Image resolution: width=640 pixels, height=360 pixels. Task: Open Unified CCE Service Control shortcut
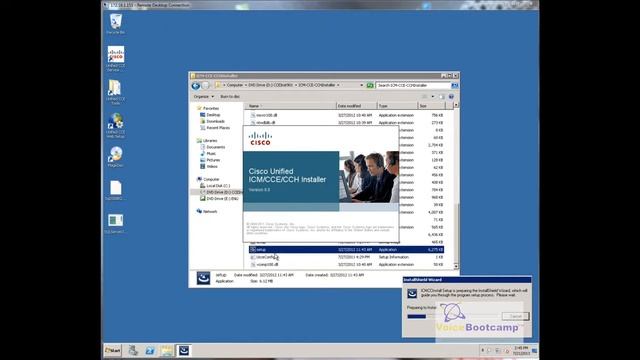click(x=116, y=58)
